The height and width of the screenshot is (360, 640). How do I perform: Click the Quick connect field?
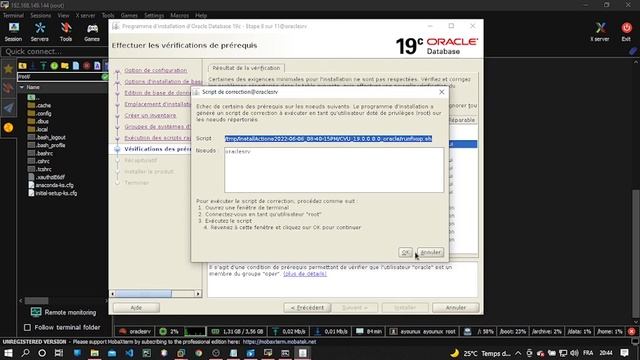click(54, 52)
